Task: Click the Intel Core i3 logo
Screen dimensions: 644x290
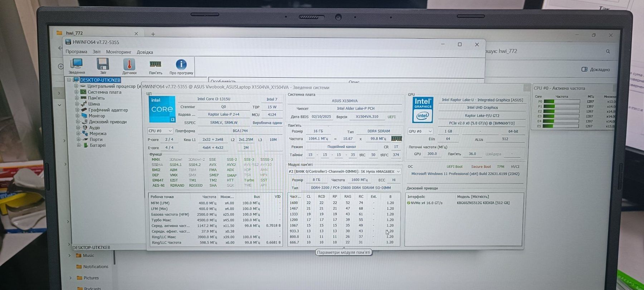Action: (x=162, y=109)
